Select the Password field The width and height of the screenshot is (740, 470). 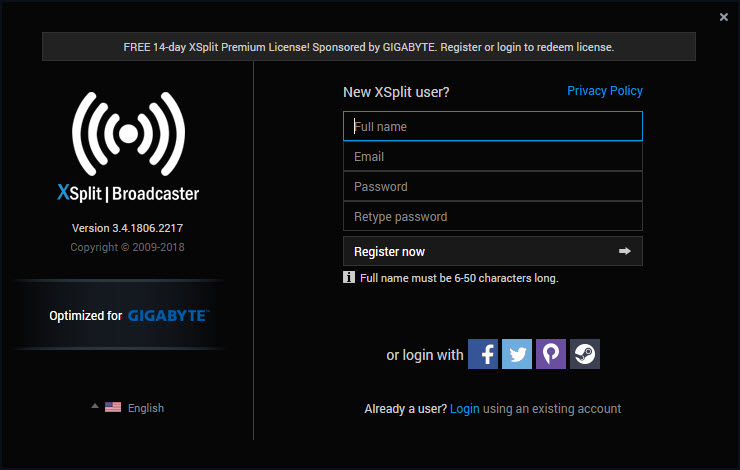493,186
